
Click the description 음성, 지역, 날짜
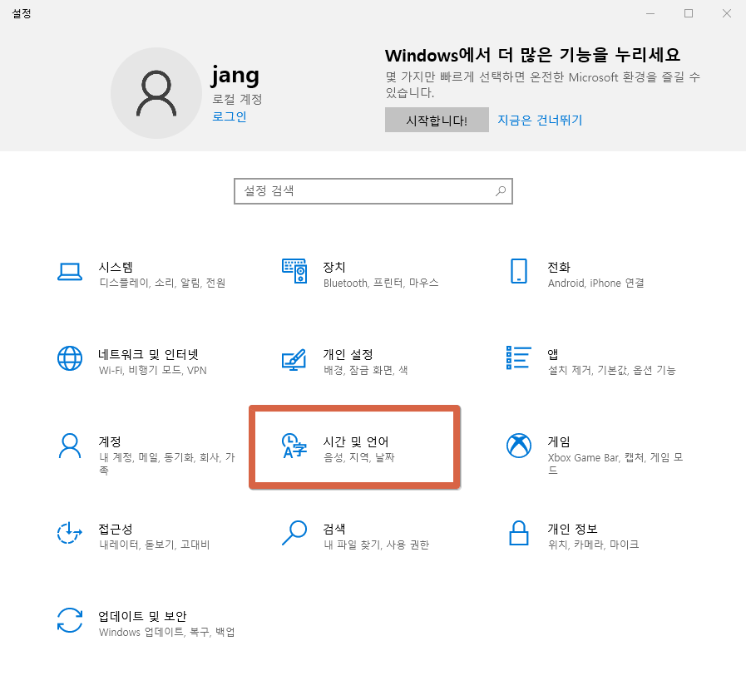pyautogui.click(x=359, y=457)
